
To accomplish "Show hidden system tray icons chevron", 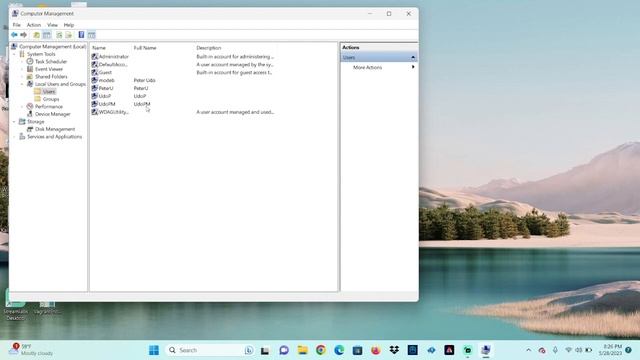I will [529, 350].
